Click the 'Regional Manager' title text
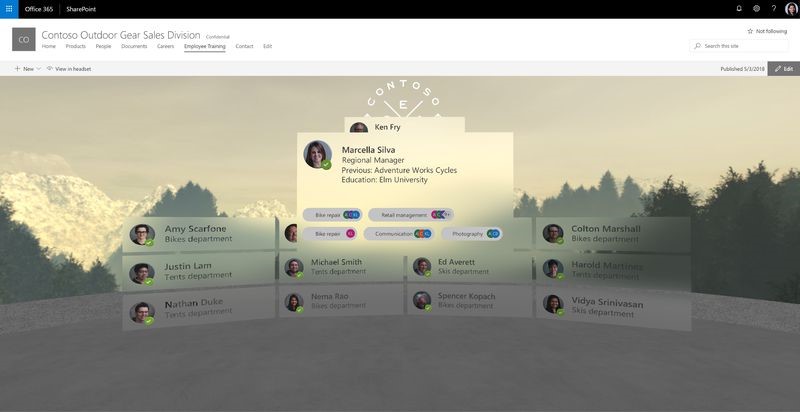 373,160
